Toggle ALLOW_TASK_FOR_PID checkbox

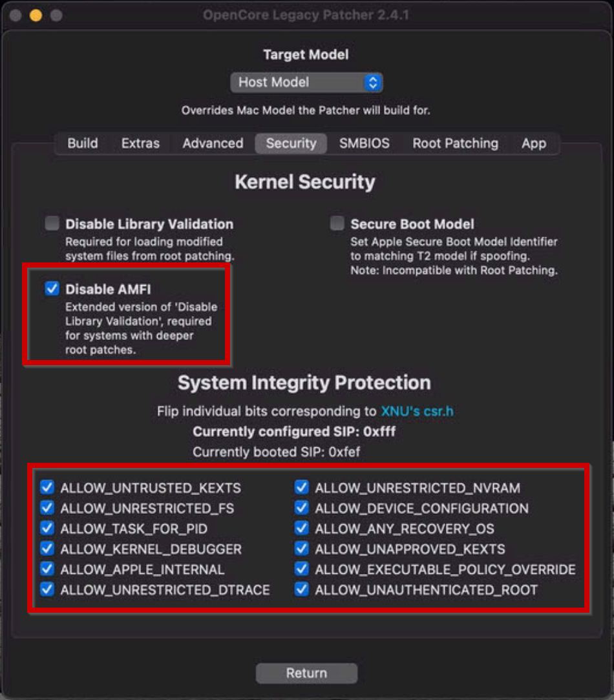(x=47, y=528)
